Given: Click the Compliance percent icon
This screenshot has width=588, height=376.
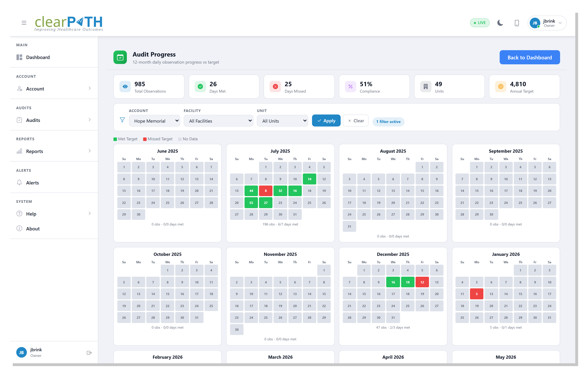Looking at the screenshot, I should (350, 87).
